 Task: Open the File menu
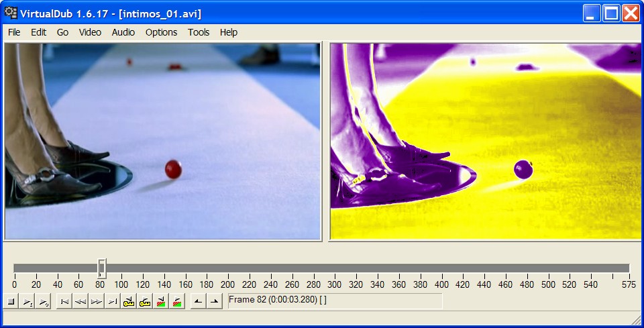pos(14,32)
